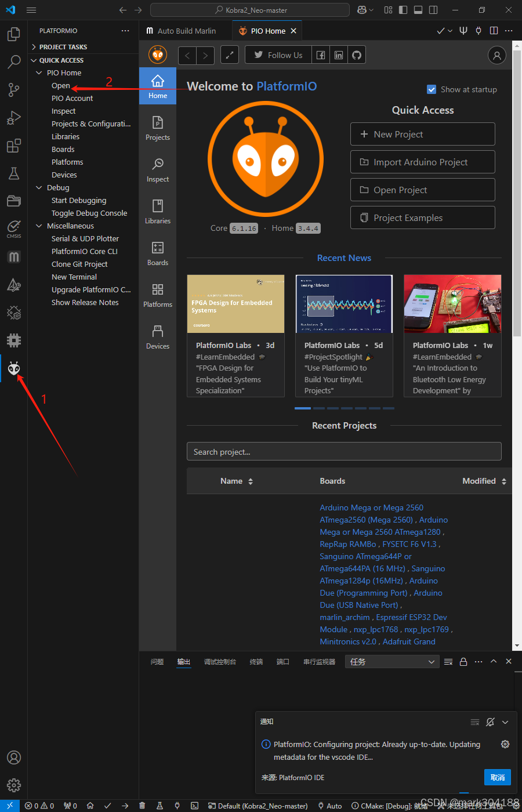Open the Testing flask view
The width and height of the screenshot is (522, 812).
point(13,173)
